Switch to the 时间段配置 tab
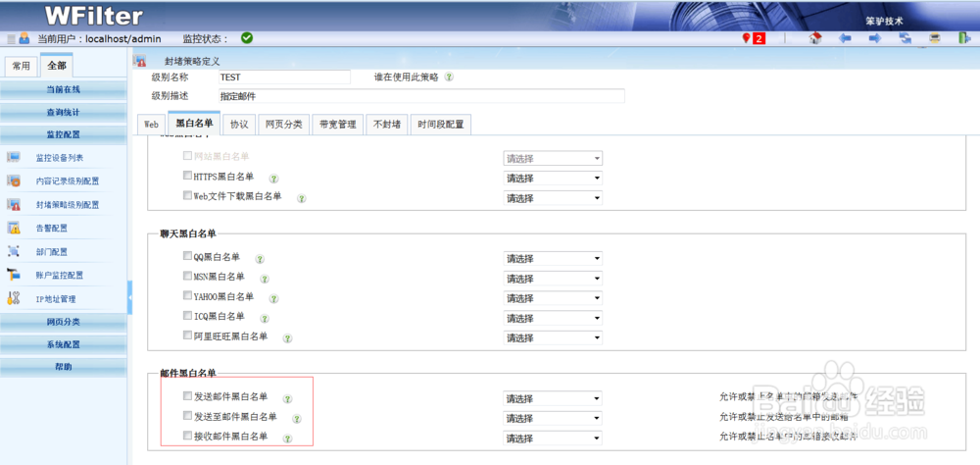 click(441, 125)
